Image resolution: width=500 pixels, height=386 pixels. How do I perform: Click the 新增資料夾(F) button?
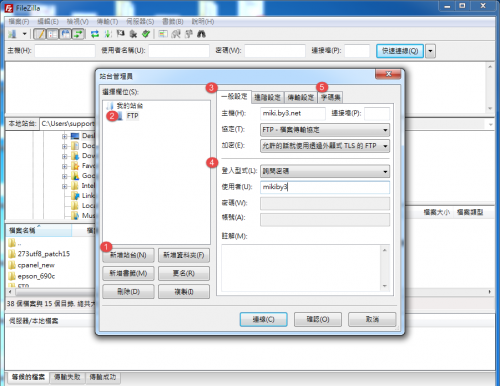coord(184,255)
